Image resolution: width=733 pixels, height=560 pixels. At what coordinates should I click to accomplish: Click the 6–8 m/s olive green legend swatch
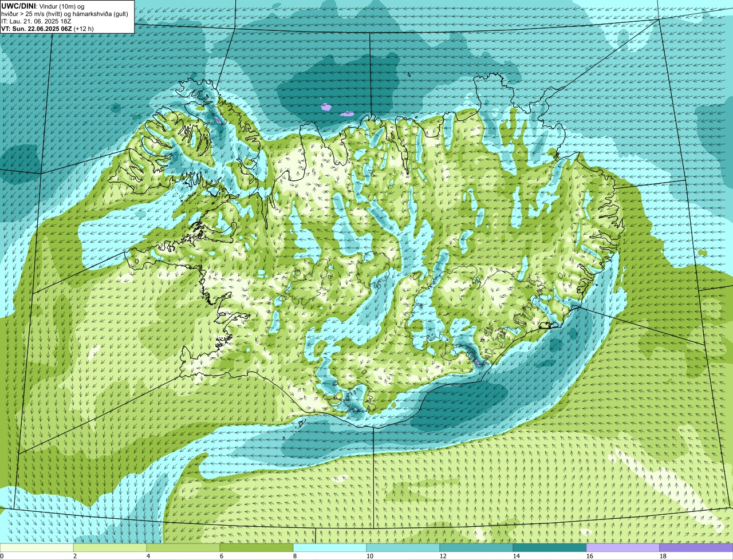[257, 548]
